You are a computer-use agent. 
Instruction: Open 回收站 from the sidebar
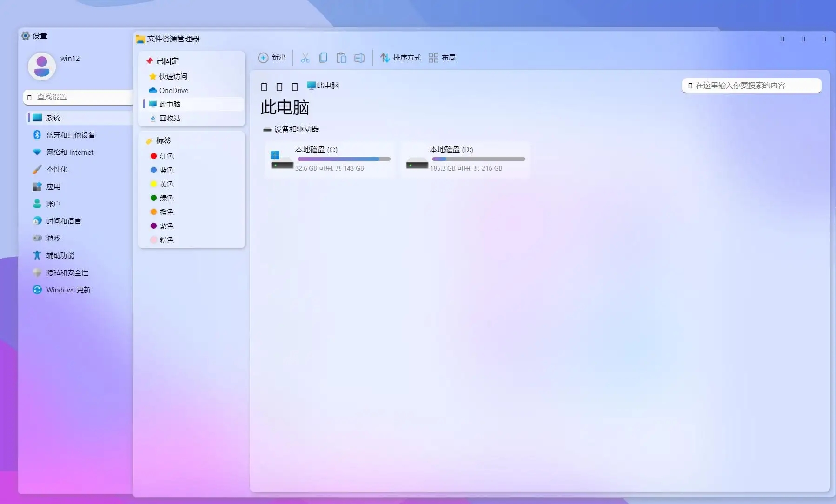click(170, 119)
